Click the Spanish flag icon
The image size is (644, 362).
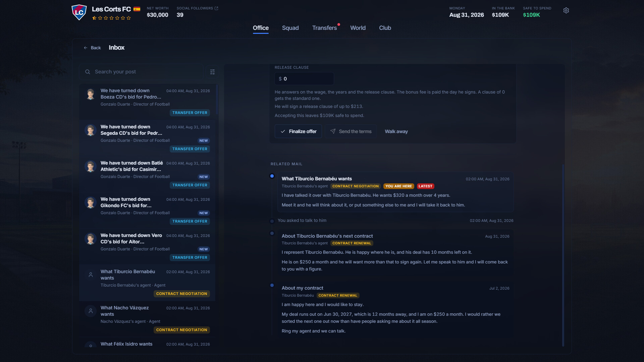click(x=137, y=9)
